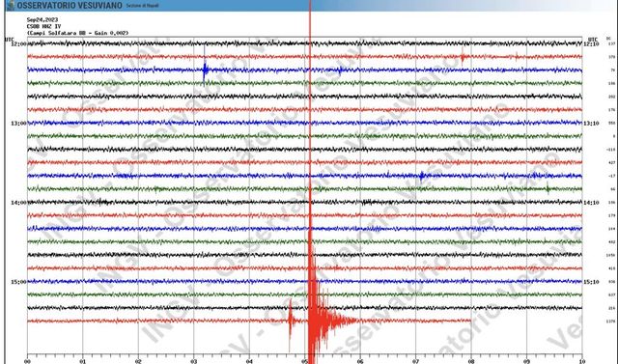The image size is (618, 364).
Task: Click '(Campi Solfatara BB - Gain 0,002)' label
Action: 77,33
